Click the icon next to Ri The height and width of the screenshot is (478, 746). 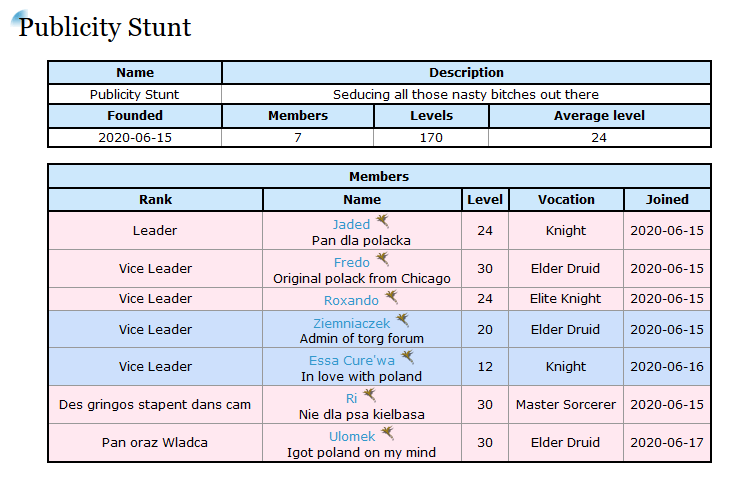point(370,397)
